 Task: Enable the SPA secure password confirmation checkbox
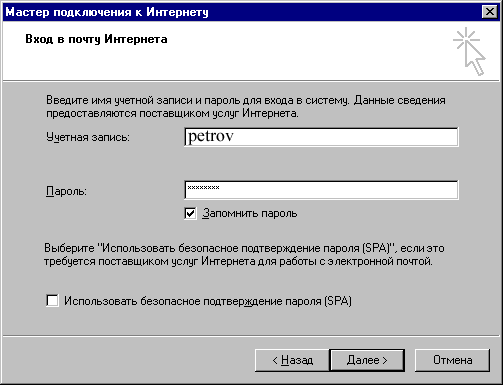tap(52, 301)
